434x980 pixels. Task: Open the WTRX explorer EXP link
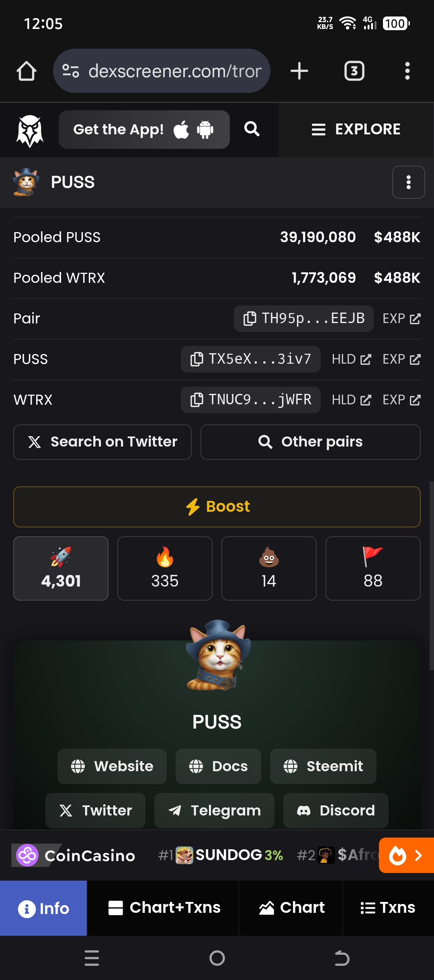pyautogui.click(x=401, y=400)
